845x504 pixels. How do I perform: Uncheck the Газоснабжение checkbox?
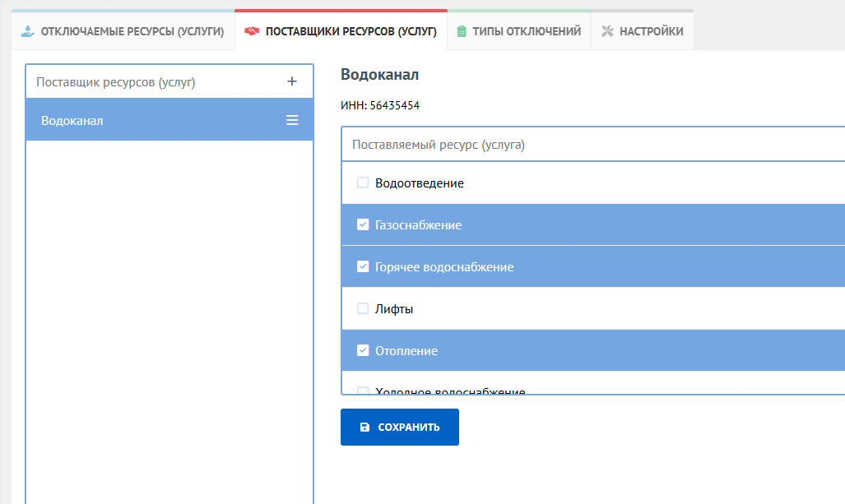pyautogui.click(x=363, y=224)
